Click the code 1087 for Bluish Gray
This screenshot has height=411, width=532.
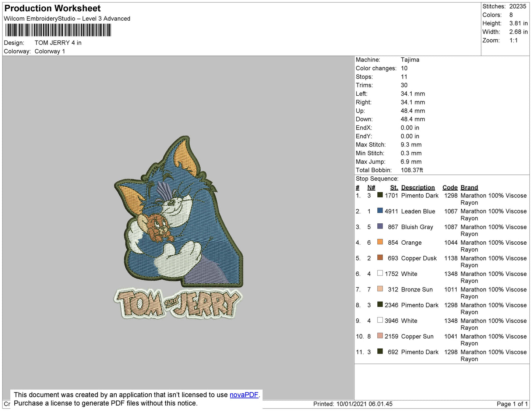(x=451, y=227)
